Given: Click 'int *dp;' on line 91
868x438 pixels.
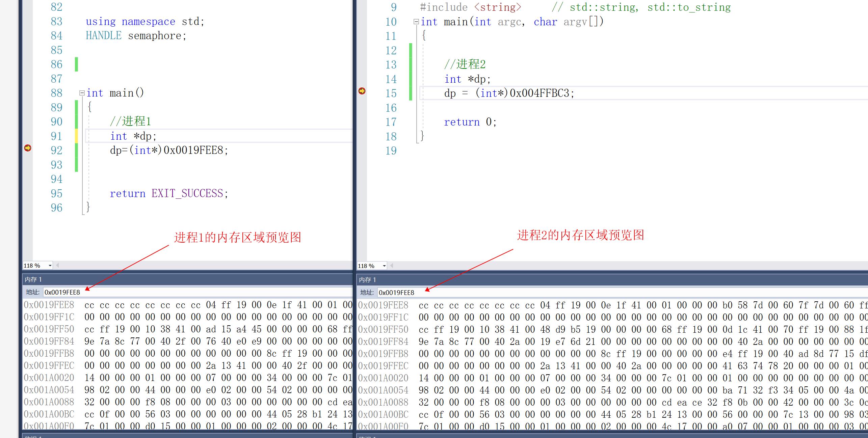Looking at the screenshot, I should point(133,136).
